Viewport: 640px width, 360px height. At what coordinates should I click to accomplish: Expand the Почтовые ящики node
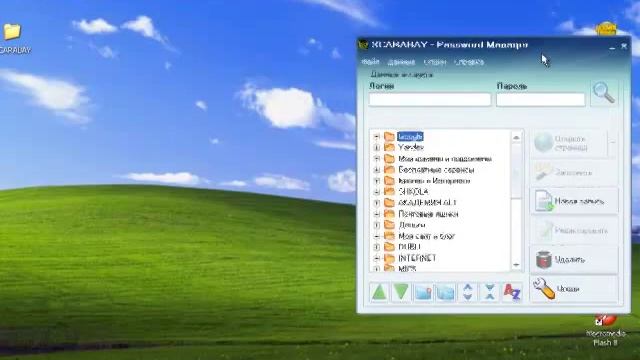click(376, 214)
